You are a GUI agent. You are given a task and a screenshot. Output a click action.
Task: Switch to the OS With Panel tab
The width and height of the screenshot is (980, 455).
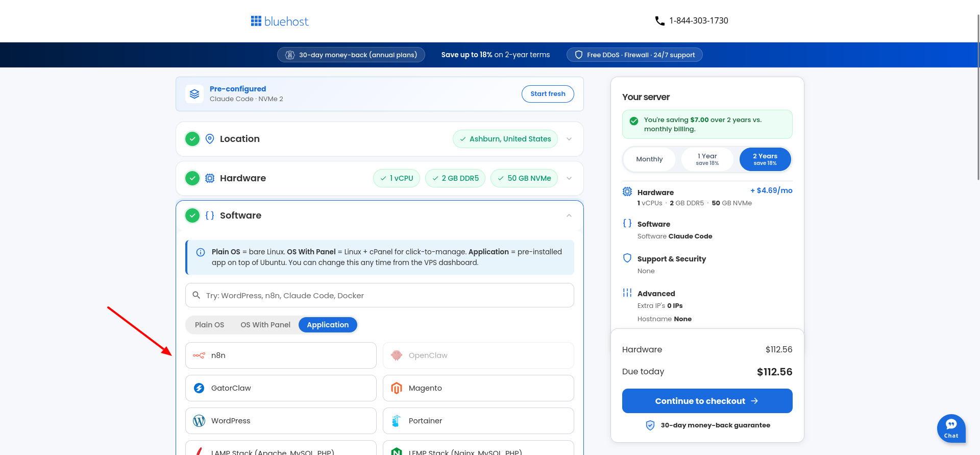click(265, 325)
